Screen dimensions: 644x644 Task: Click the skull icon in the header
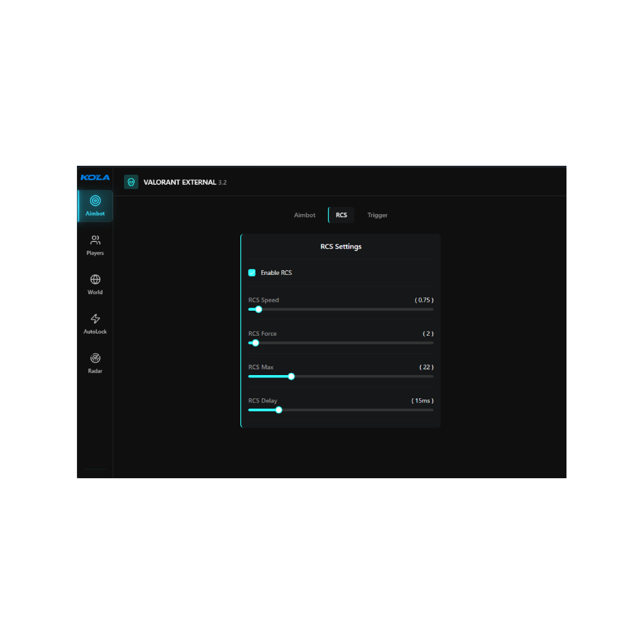tap(131, 182)
